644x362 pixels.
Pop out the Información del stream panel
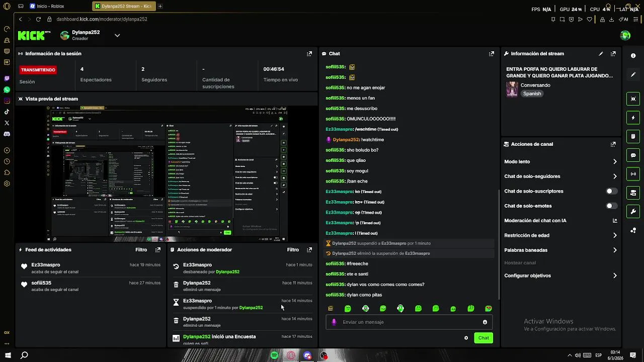point(613,53)
